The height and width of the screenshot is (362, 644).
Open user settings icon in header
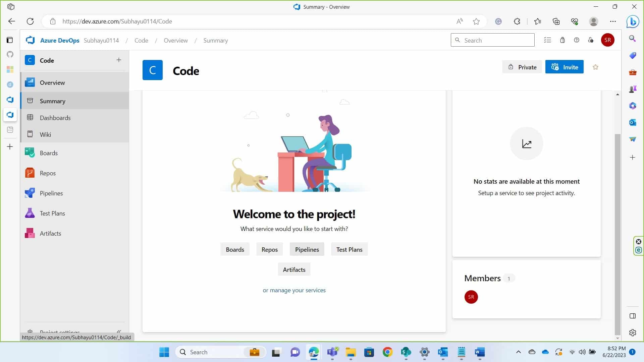pyautogui.click(x=591, y=40)
